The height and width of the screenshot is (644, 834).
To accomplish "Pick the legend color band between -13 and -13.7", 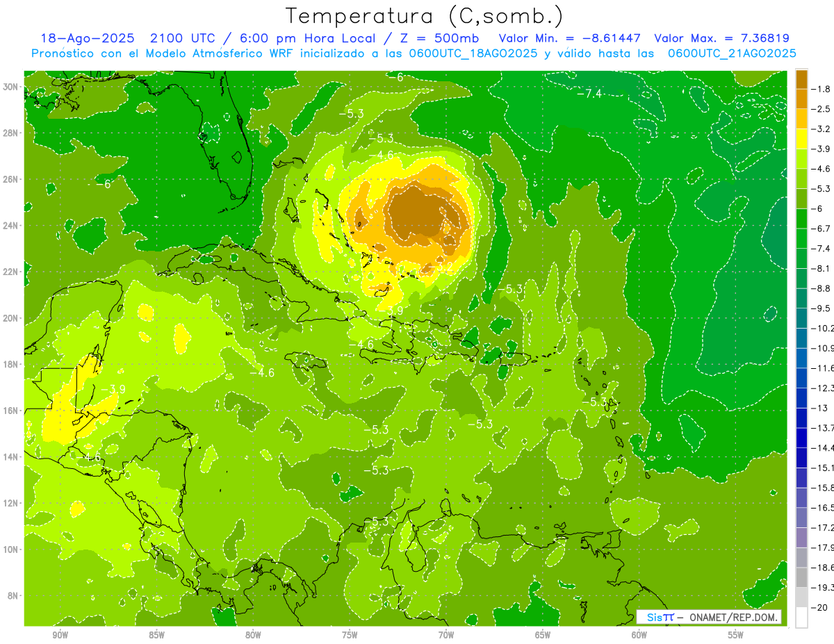I will pyautogui.click(x=801, y=418).
